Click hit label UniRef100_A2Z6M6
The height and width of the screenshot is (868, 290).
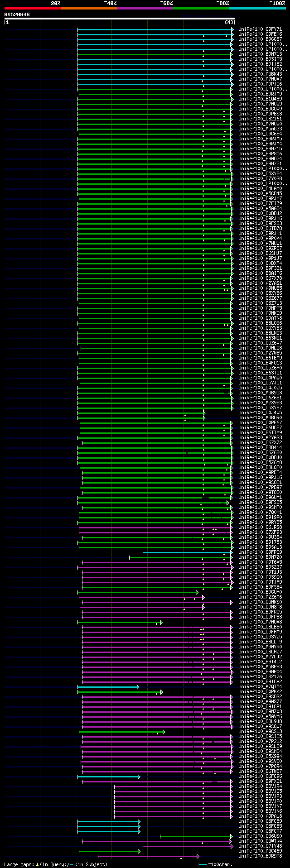point(260,597)
